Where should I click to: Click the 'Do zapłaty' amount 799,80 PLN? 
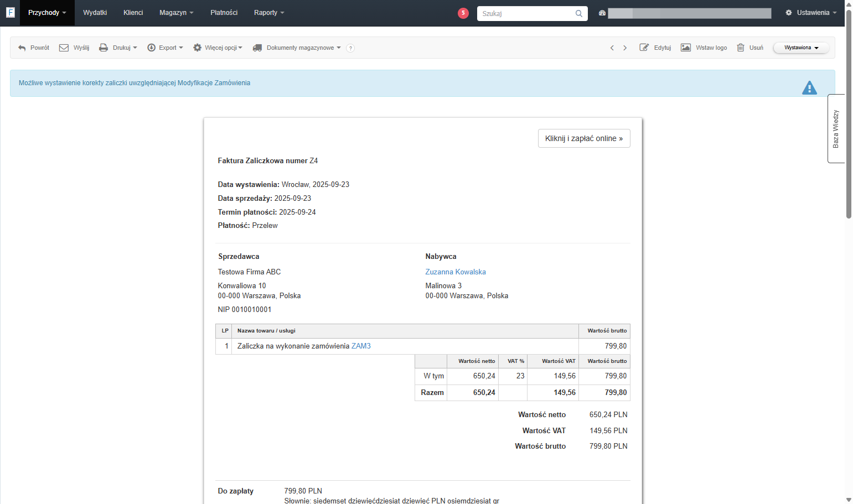303,491
